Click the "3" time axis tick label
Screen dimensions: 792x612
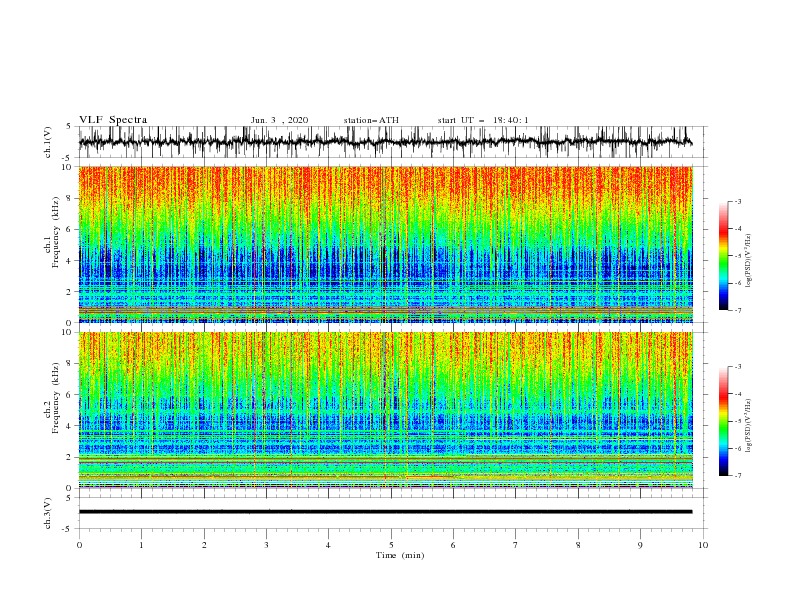(266, 545)
